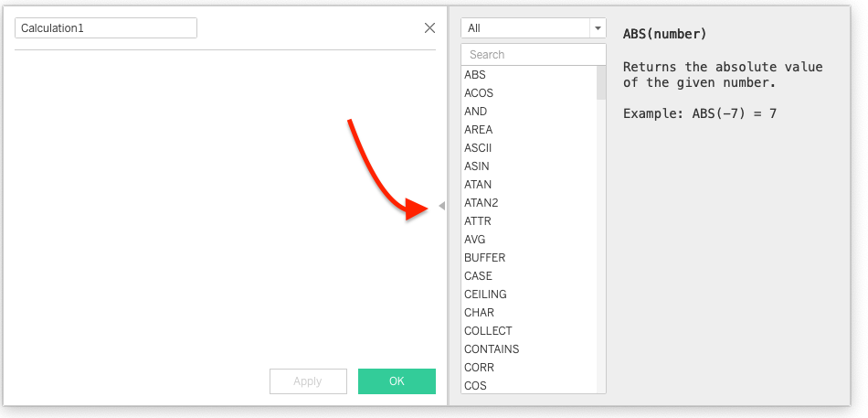The height and width of the screenshot is (418, 868).
Task: Select the CASE function
Action: click(478, 276)
